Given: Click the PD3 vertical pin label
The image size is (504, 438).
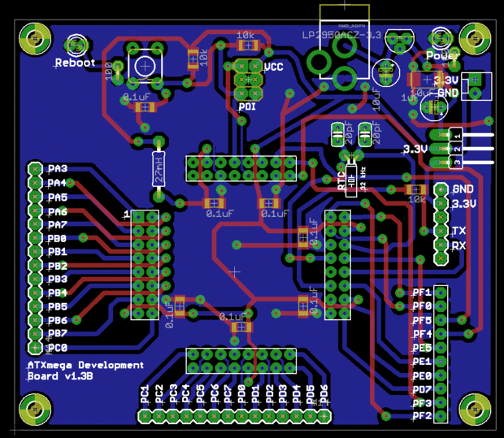Looking at the screenshot, I should tap(283, 394).
